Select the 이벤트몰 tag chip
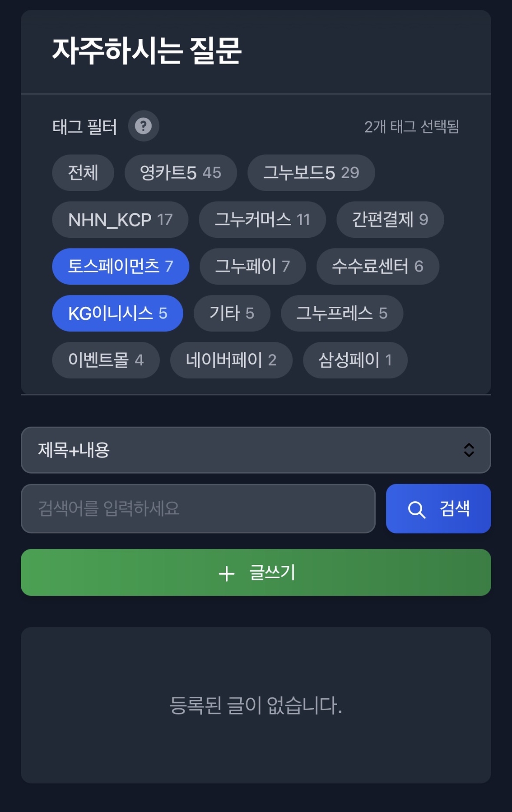 (x=106, y=360)
